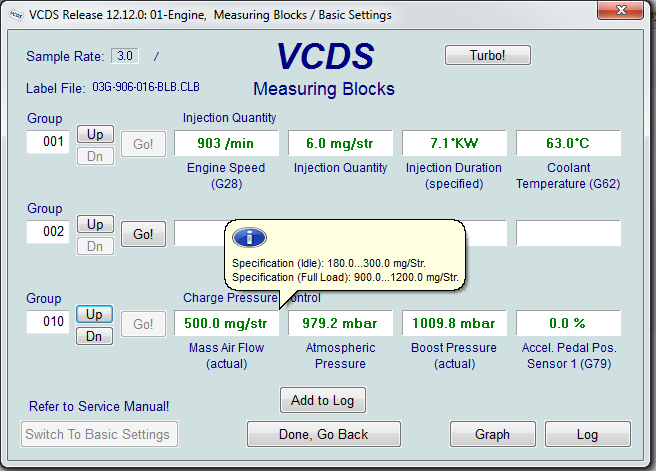The image size is (656, 471).
Task: Click the Mass Air Flow (actual) label
Action: click(226, 356)
